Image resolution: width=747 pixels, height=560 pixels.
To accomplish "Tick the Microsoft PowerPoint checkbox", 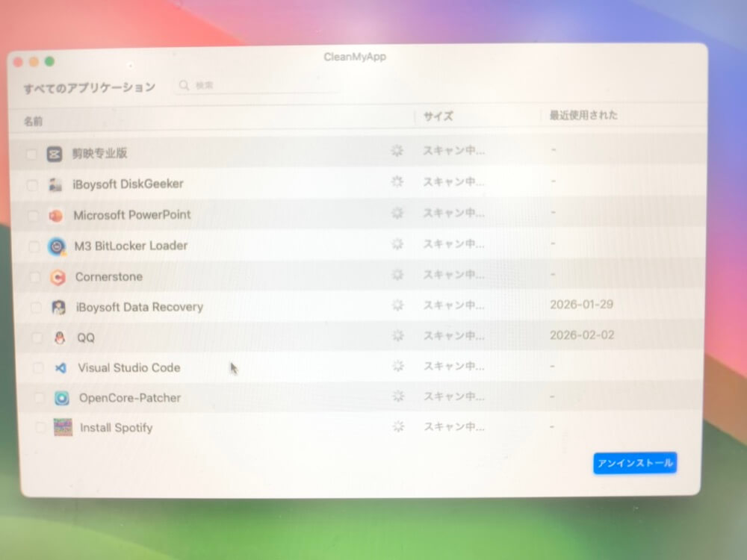I will click(33, 216).
